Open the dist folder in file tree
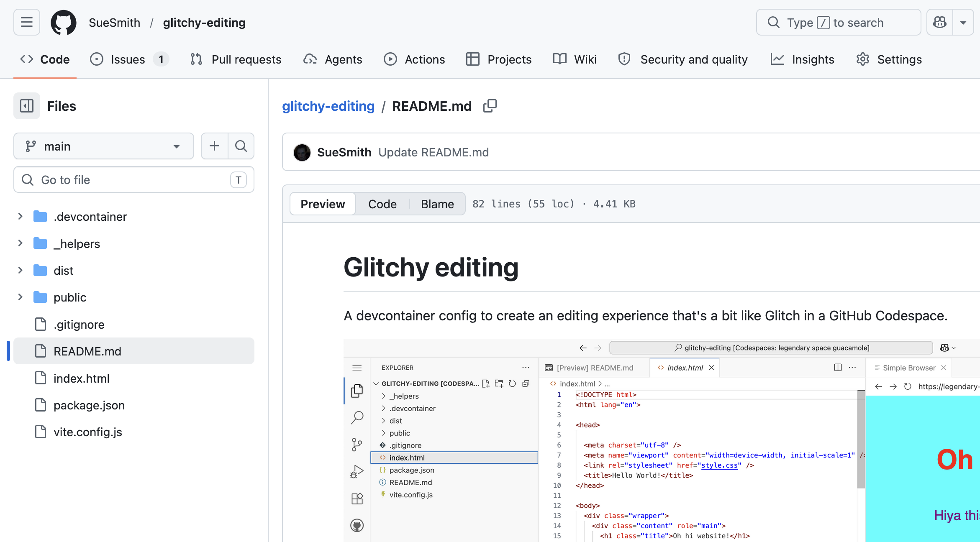The image size is (980, 542). tap(63, 271)
